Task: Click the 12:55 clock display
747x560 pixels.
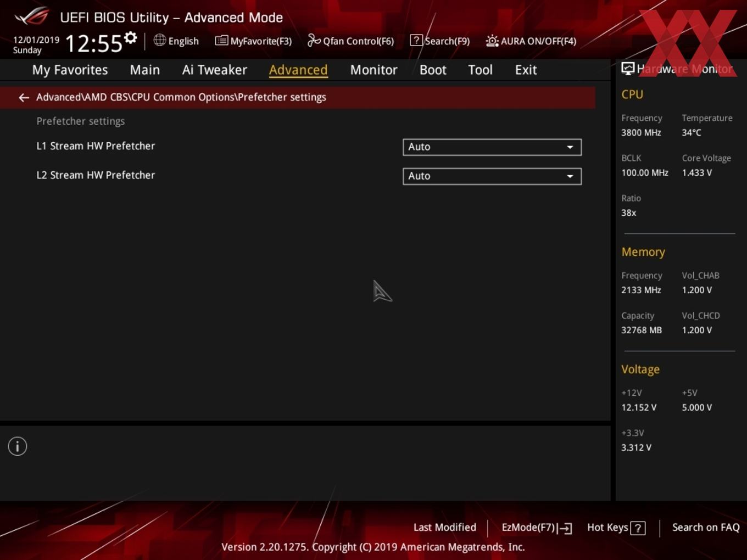Action: pyautogui.click(x=94, y=43)
